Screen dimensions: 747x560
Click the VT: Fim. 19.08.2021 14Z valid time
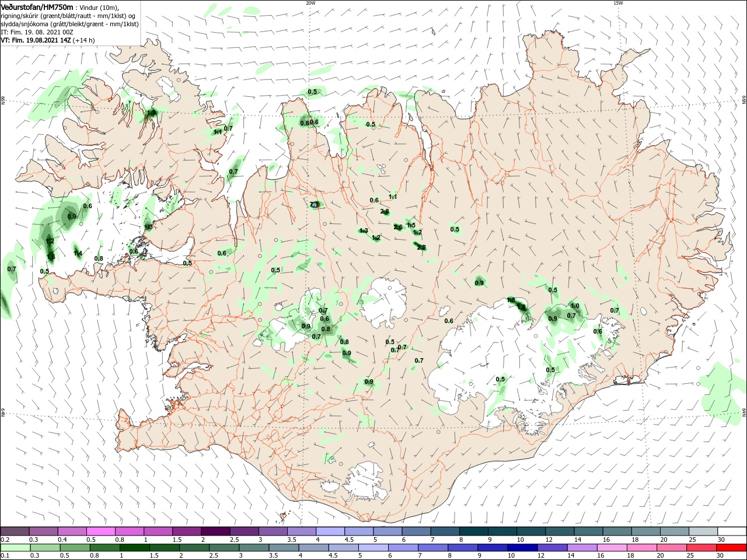click(36, 40)
